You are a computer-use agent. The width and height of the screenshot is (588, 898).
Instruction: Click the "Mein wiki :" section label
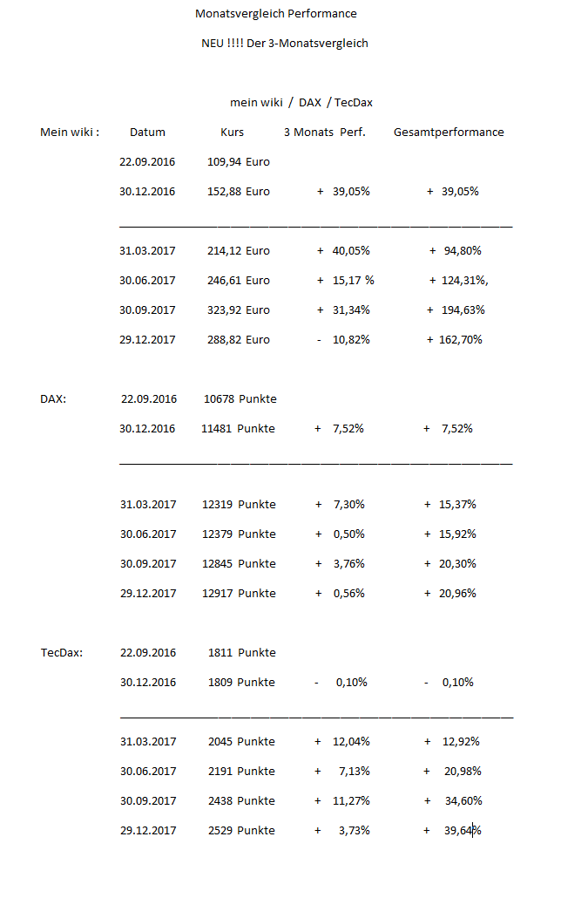[70, 133]
